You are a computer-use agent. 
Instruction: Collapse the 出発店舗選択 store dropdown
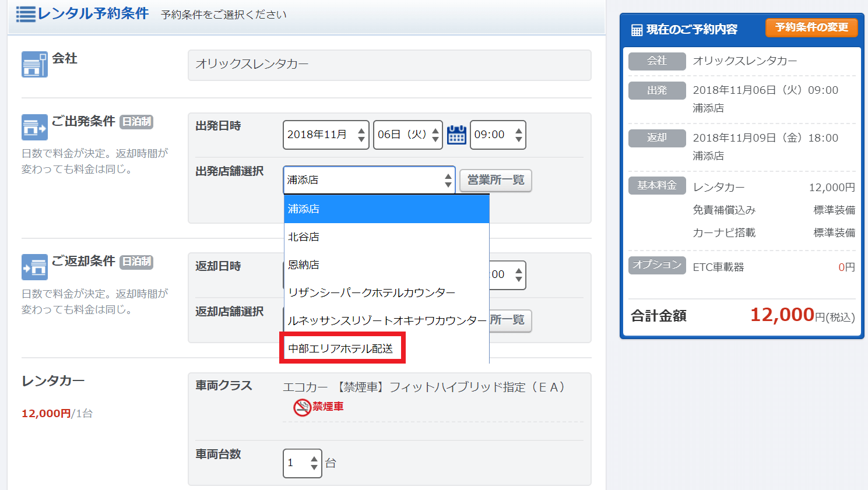pos(368,180)
